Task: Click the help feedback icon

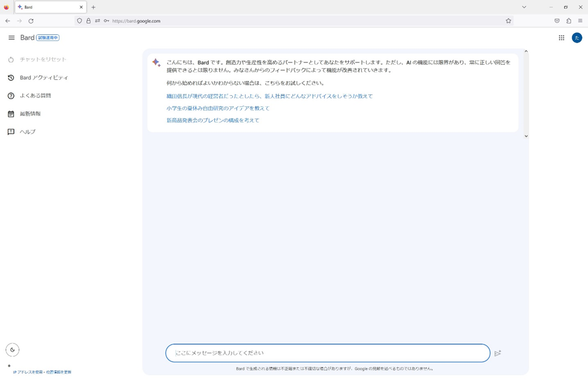Action: coord(11,131)
